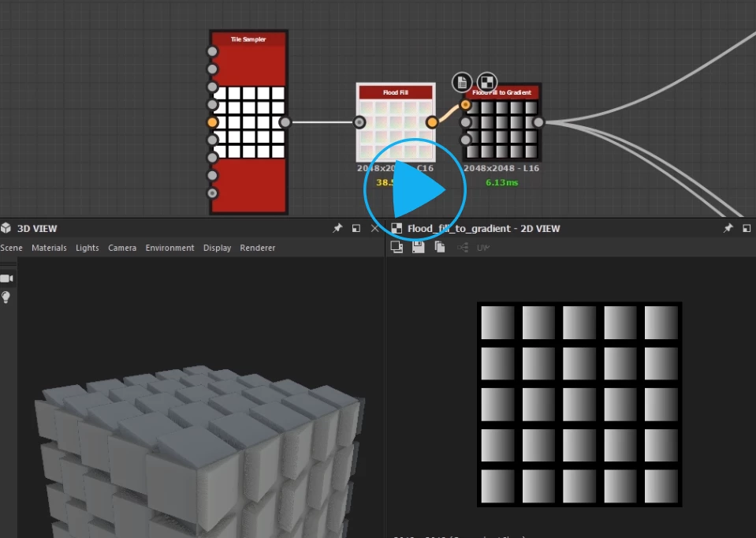Click checker icon above Flood Fill to Gradient
This screenshot has width=756, height=538.
[487, 82]
